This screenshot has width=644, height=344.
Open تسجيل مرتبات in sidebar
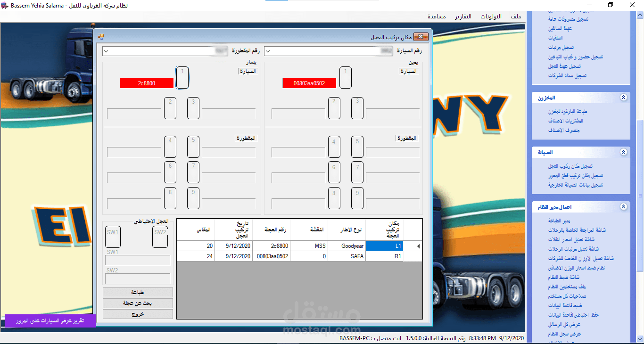pyautogui.click(x=561, y=48)
